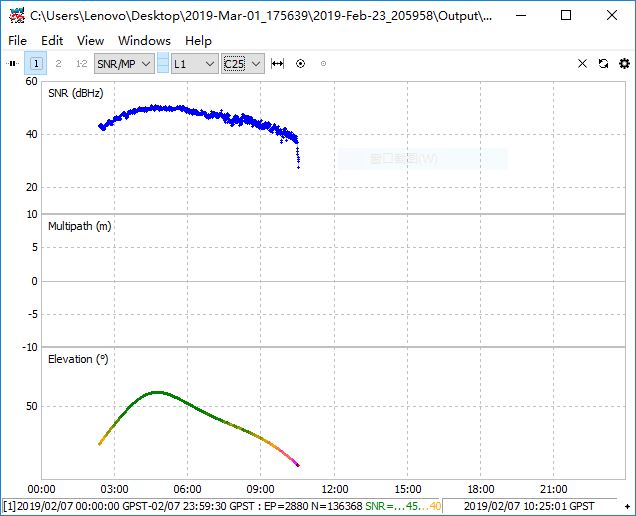636x516 pixels.
Task: Click the plus icon in the status bar
Action: [x=627, y=506]
